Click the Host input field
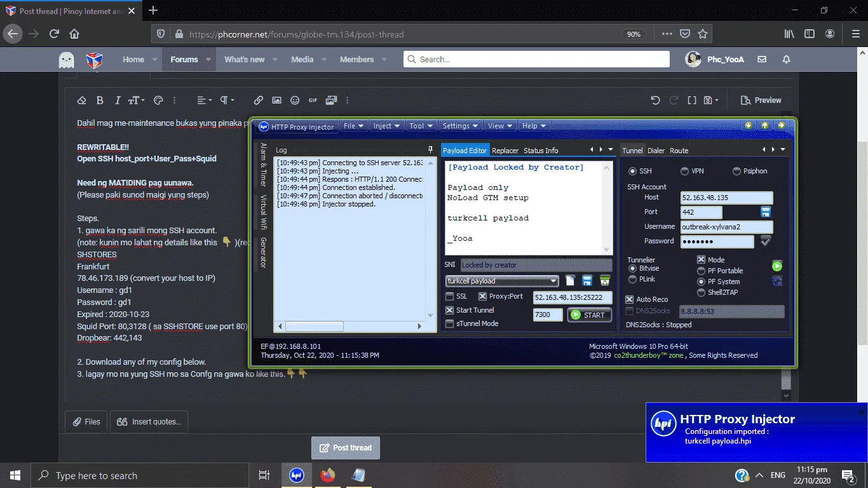868x488 pixels. point(726,198)
